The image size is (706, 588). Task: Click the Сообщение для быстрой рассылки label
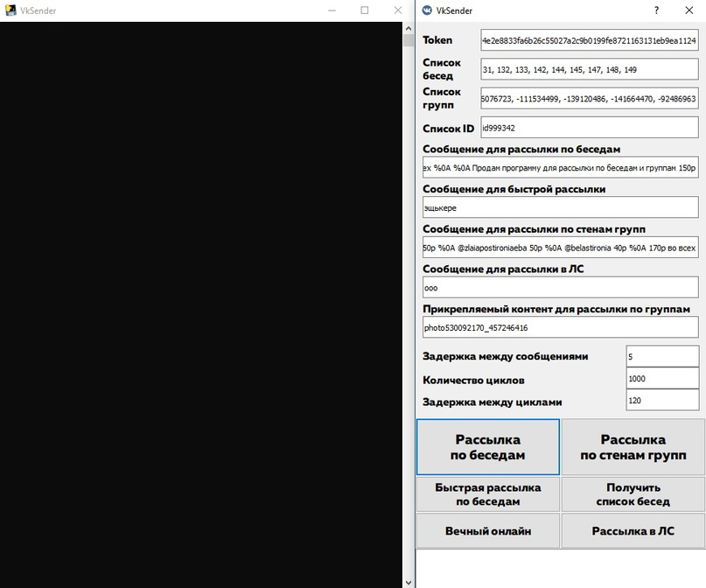tap(514, 189)
